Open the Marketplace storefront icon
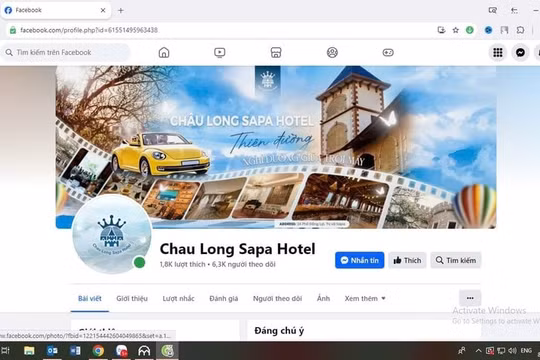This screenshot has width=540, height=360. tap(276, 52)
